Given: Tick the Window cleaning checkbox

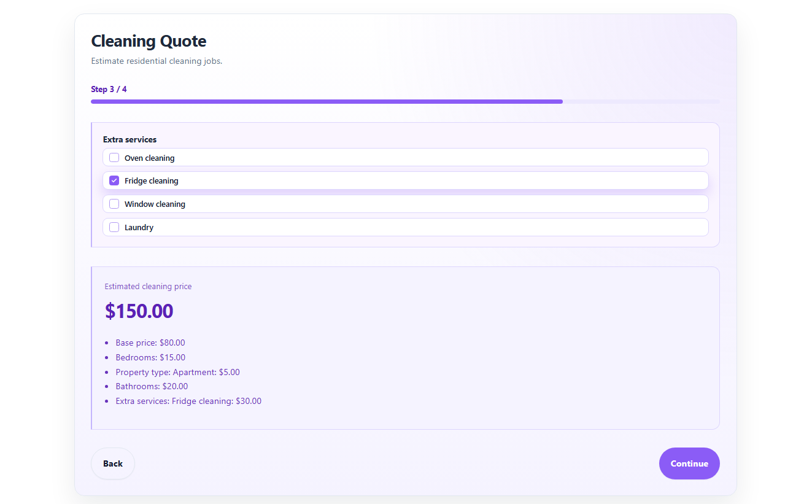Looking at the screenshot, I should pyautogui.click(x=114, y=204).
